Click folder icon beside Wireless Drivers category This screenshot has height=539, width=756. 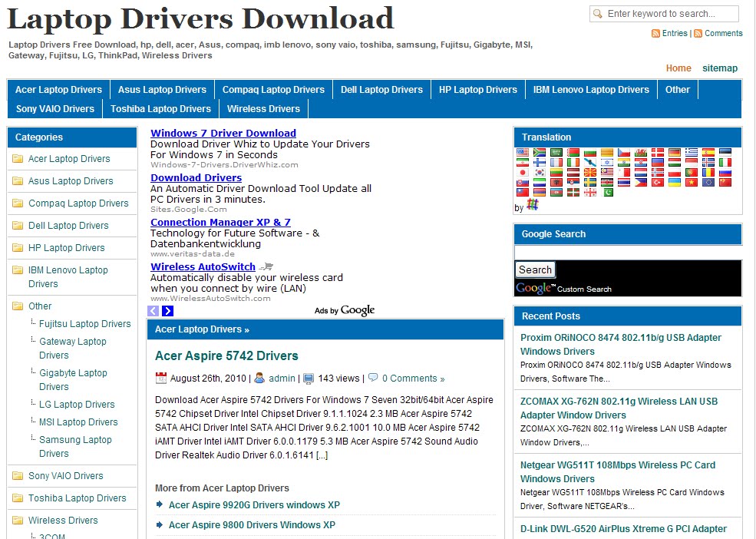pyautogui.click(x=18, y=520)
